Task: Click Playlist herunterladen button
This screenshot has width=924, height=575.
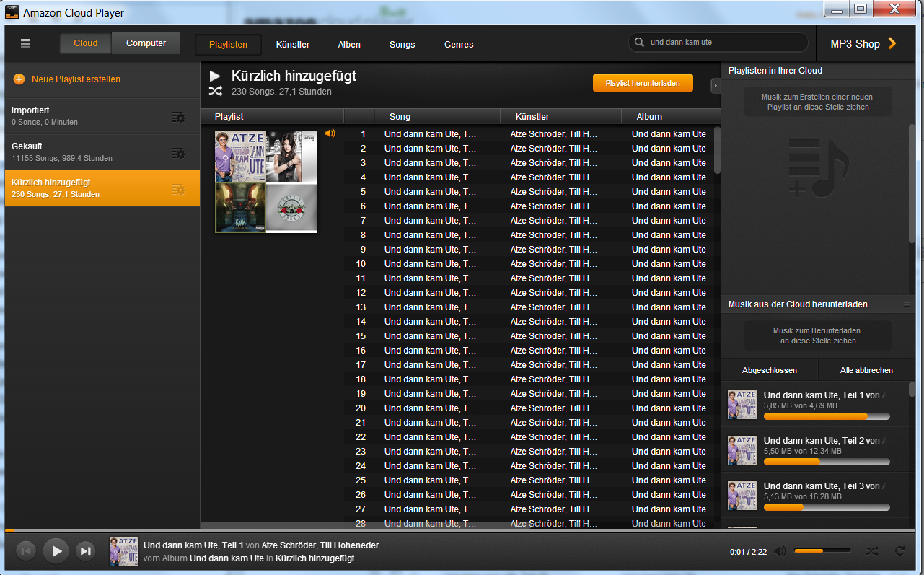Action: coord(643,83)
